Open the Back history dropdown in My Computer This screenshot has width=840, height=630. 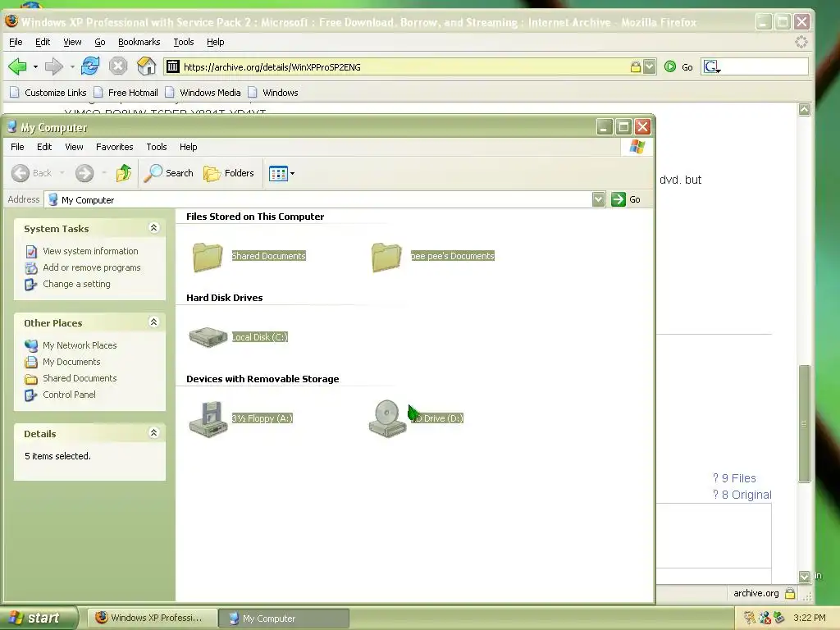(x=62, y=173)
